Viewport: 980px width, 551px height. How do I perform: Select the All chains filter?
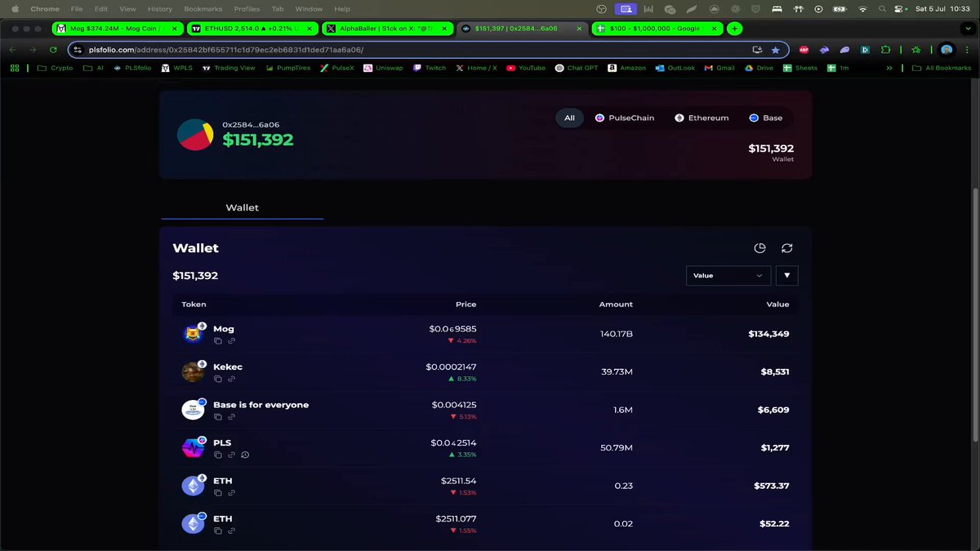coord(569,118)
